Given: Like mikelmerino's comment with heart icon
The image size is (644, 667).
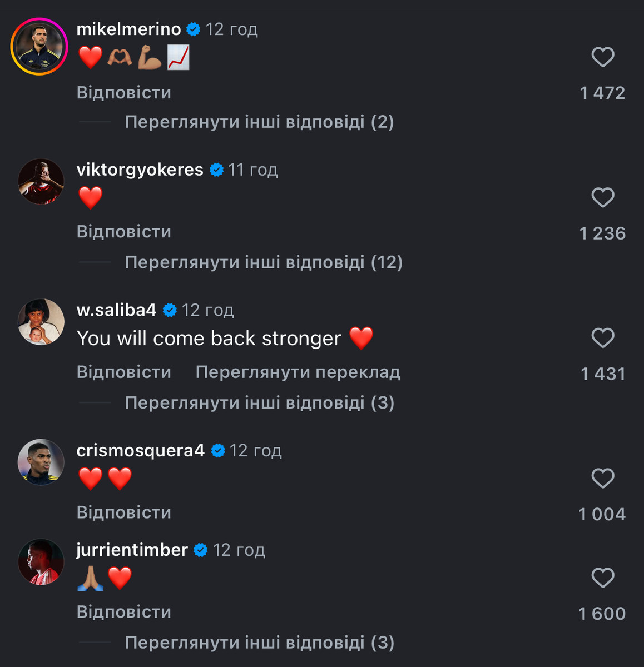Looking at the screenshot, I should pos(602,57).
